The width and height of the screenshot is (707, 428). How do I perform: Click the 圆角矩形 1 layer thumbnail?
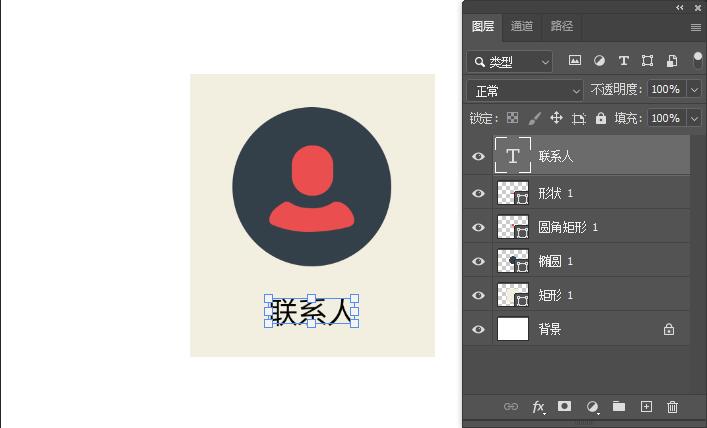point(513,227)
